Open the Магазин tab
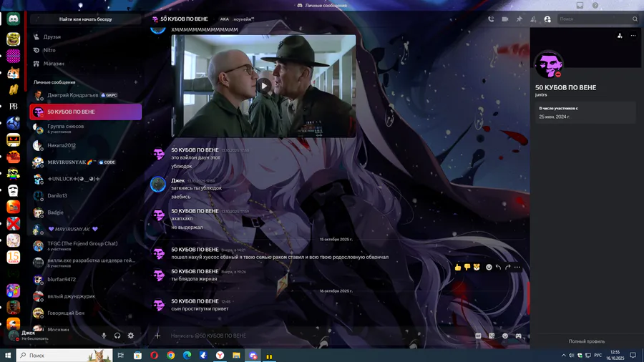 tap(85, 64)
